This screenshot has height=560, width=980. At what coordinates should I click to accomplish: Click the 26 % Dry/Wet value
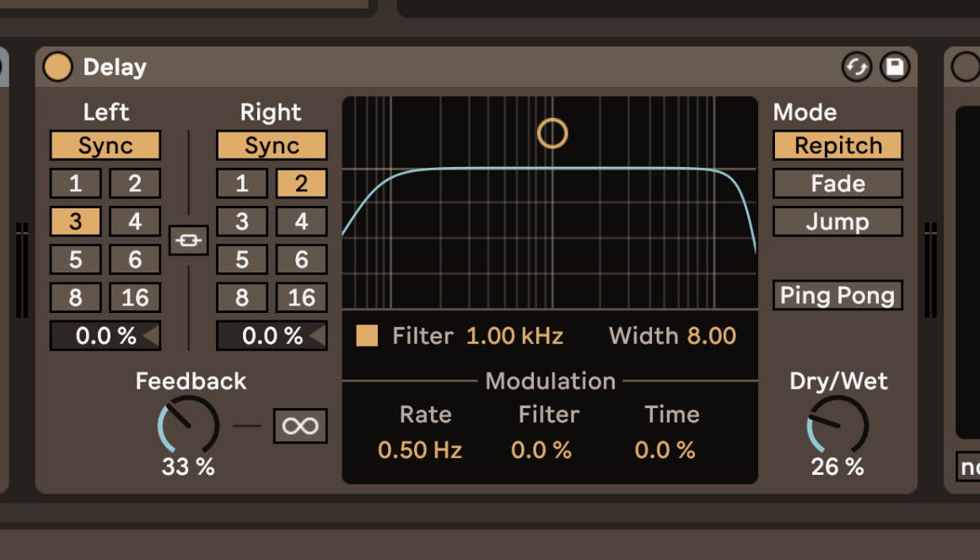(x=837, y=466)
